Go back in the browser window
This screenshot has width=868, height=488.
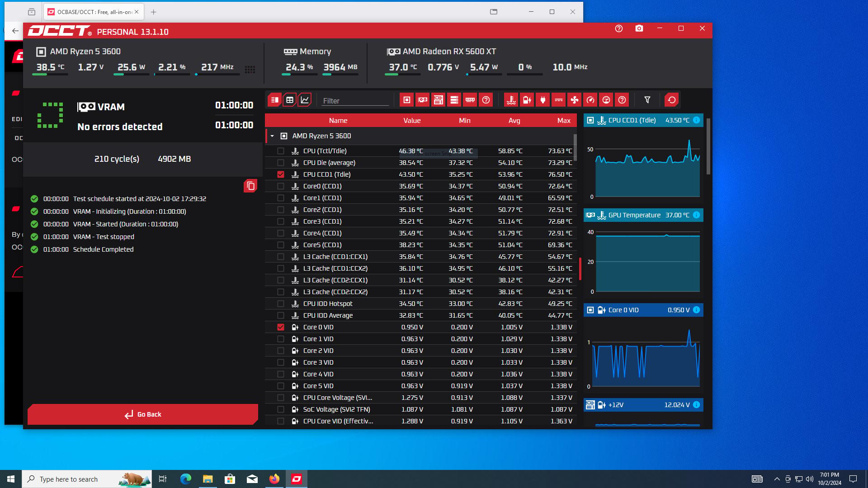tap(15, 31)
